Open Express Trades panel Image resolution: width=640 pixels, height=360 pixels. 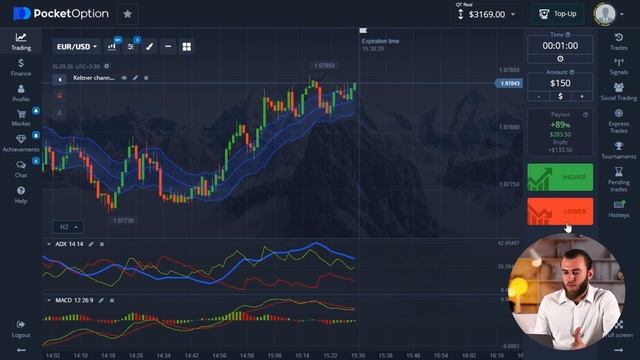click(619, 121)
